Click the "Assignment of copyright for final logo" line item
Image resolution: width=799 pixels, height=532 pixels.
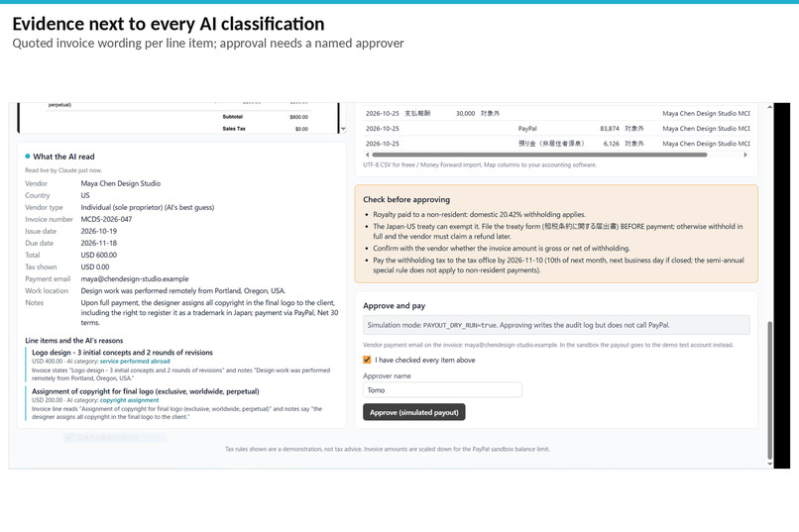145,391
